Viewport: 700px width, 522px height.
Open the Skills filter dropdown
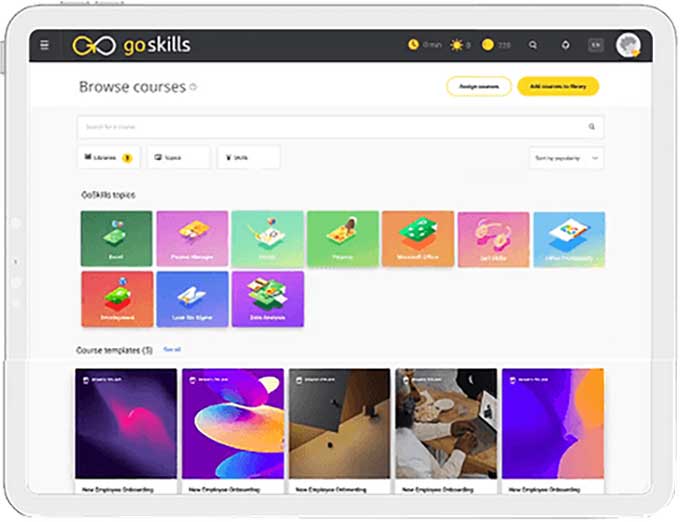[249, 157]
